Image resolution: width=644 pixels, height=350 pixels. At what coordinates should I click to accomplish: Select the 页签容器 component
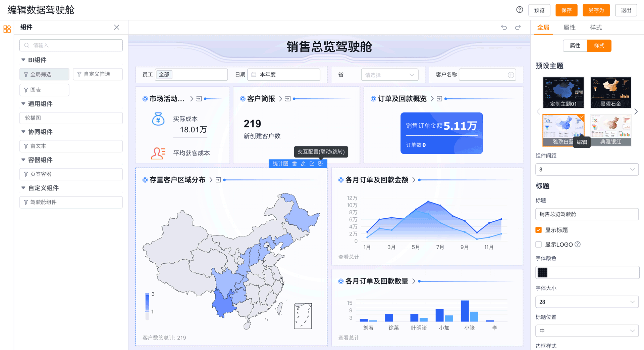[x=71, y=174]
